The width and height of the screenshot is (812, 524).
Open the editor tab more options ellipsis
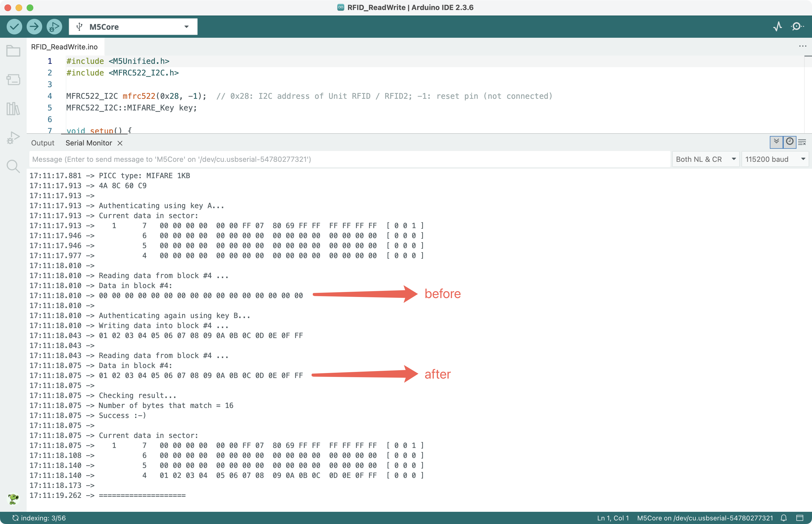point(803,46)
